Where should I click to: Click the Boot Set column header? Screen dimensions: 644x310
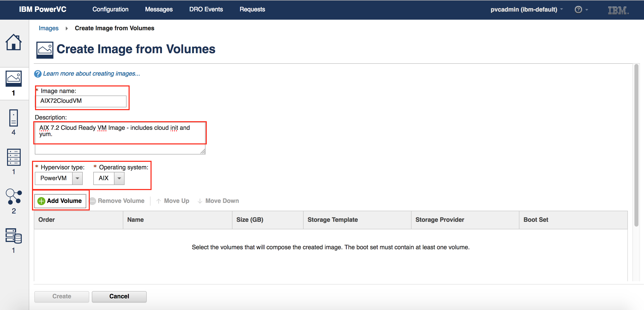coord(573,220)
